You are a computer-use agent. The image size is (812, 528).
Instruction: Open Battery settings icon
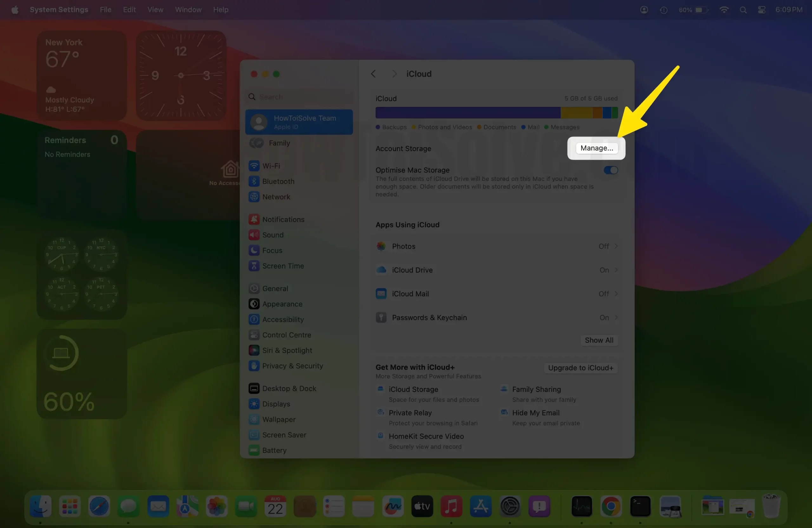pos(254,450)
